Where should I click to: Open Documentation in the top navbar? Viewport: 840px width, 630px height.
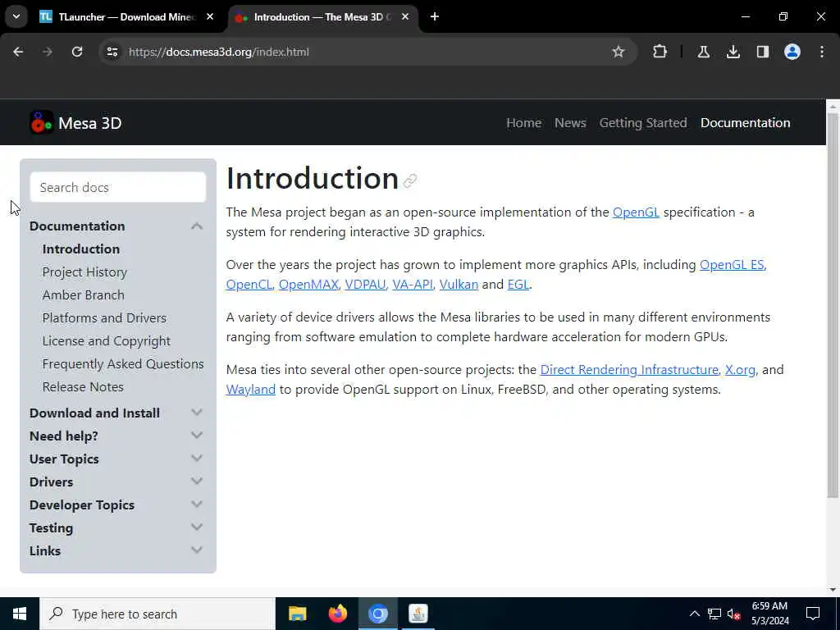coord(745,123)
